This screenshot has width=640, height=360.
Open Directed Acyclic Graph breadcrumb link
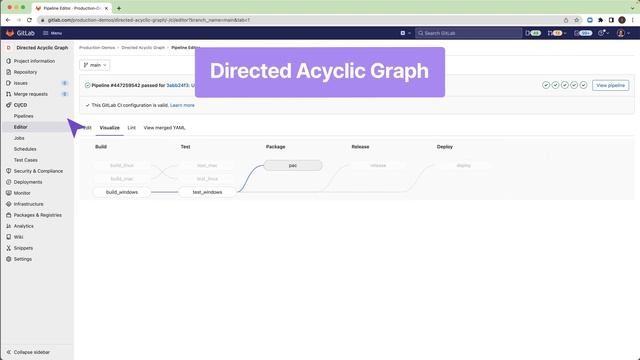click(x=143, y=48)
